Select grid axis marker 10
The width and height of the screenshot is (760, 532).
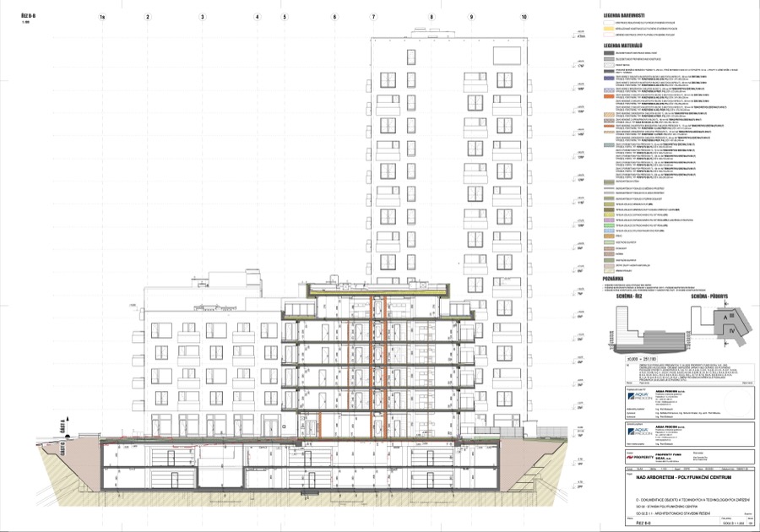[x=524, y=17]
